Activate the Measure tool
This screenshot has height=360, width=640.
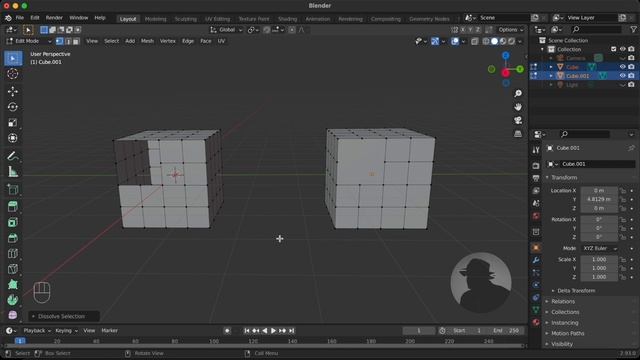tap(13, 172)
